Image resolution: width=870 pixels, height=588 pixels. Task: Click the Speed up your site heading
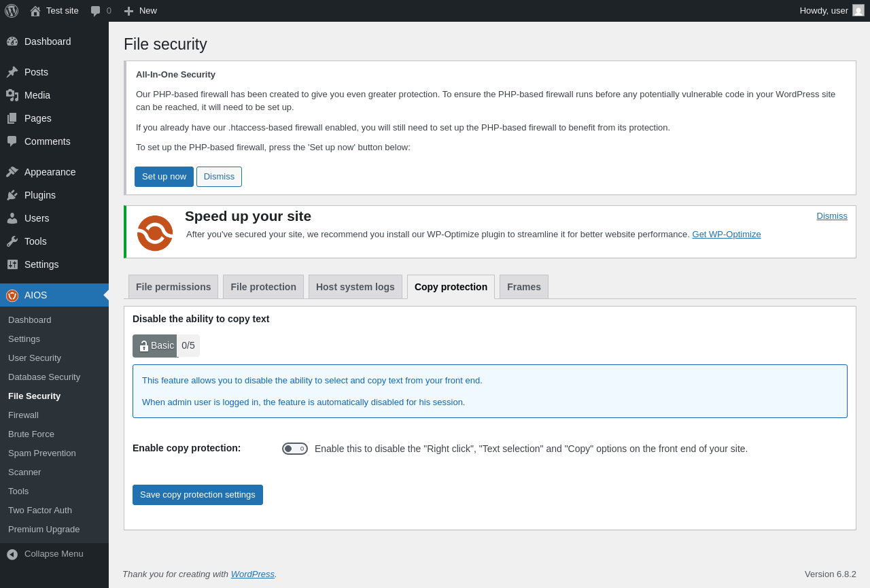(248, 216)
